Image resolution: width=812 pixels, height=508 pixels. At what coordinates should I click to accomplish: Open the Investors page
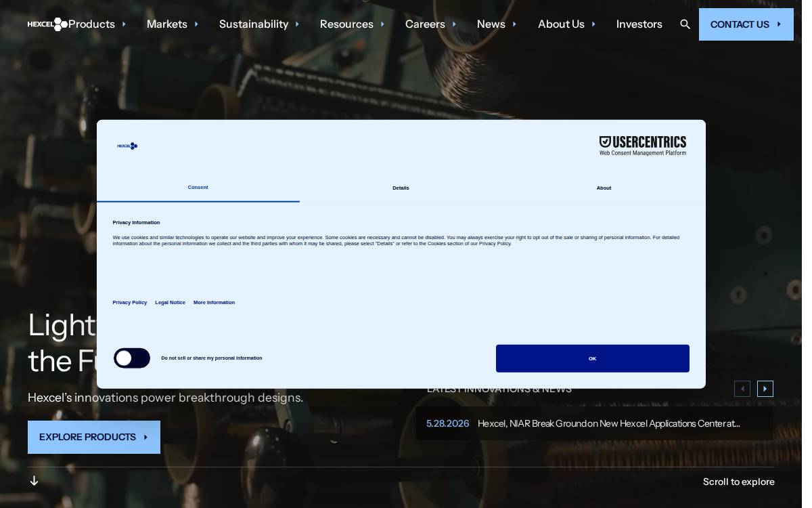tap(639, 24)
